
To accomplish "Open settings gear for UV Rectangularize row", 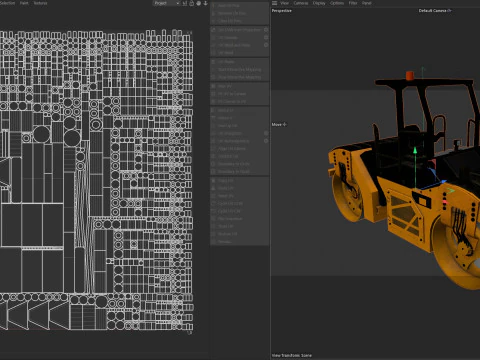I will click(x=266, y=141).
